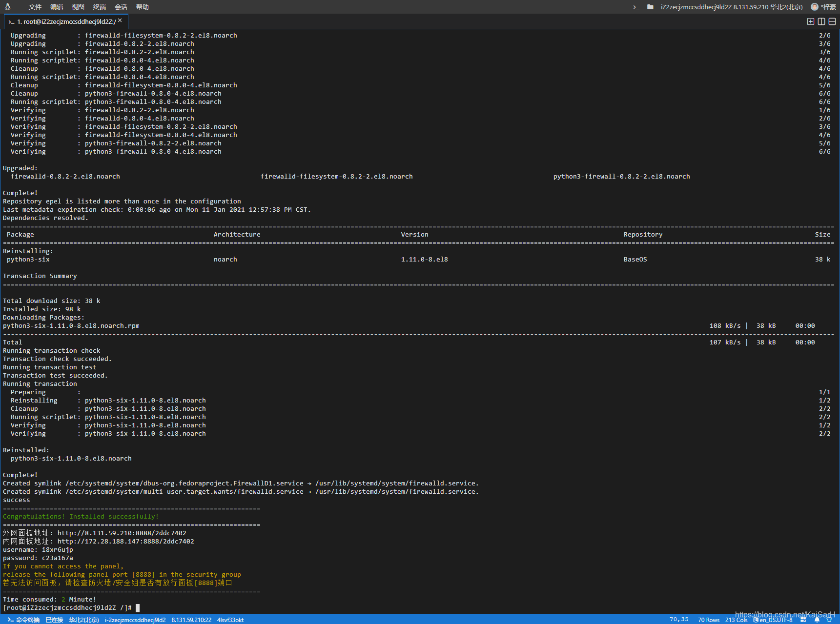The width and height of the screenshot is (840, 624).
Task: Click the Repository column header
Action: [643, 235]
